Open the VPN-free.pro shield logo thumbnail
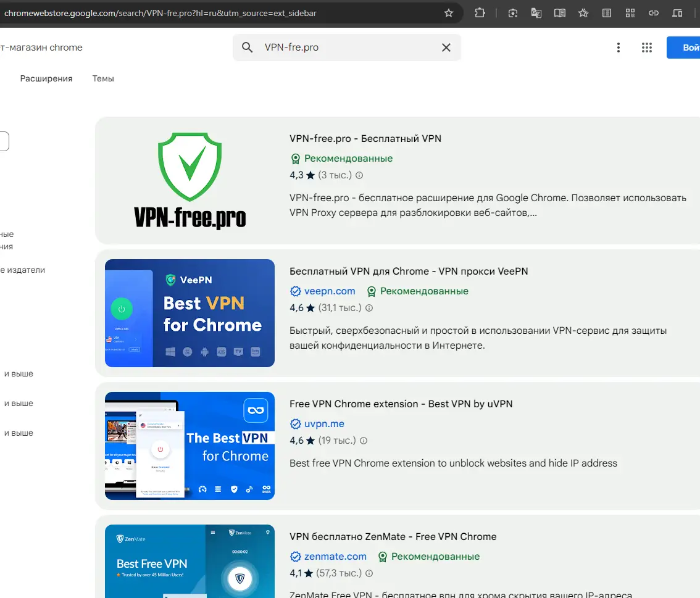 (190, 181)
